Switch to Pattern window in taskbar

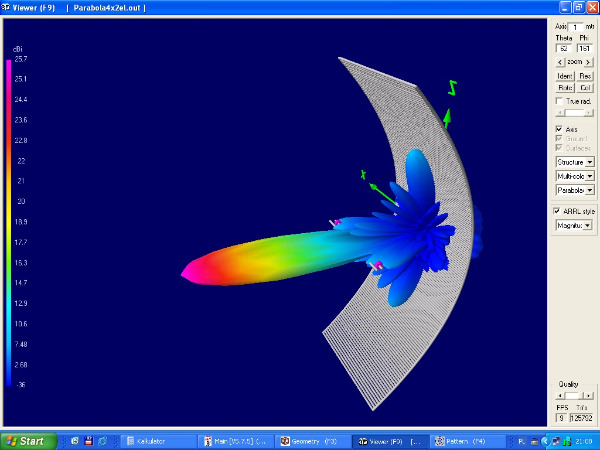pos(460,441)
